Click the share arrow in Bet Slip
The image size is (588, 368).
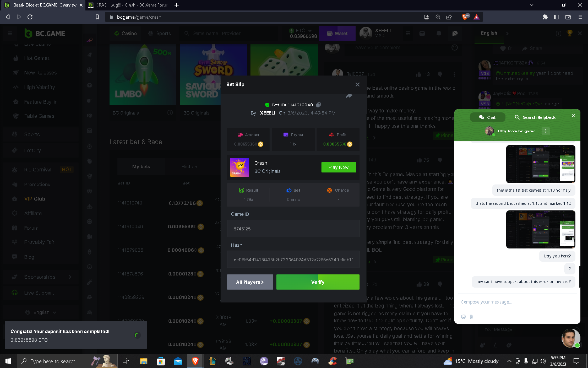click(x=349, y=96)
